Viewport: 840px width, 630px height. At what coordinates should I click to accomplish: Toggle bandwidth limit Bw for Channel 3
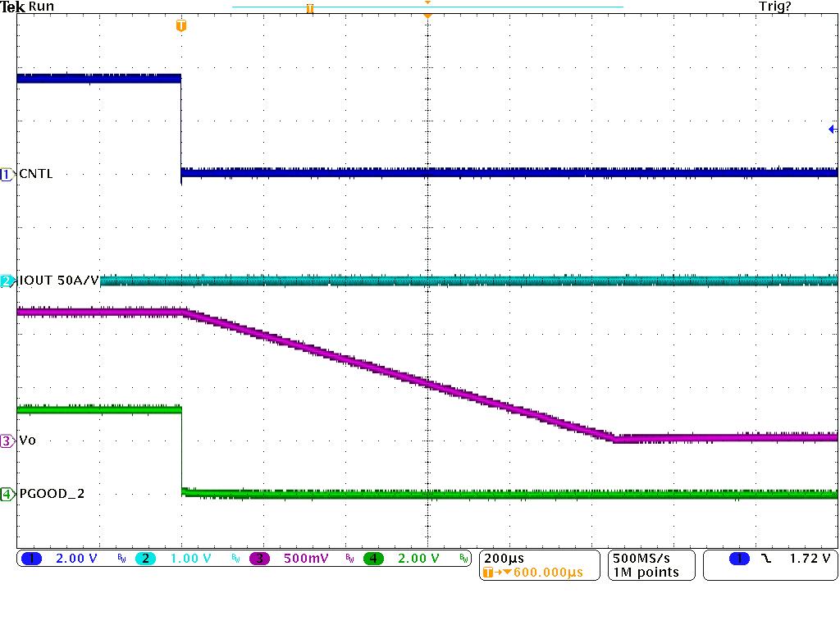[x=349, y=559]
